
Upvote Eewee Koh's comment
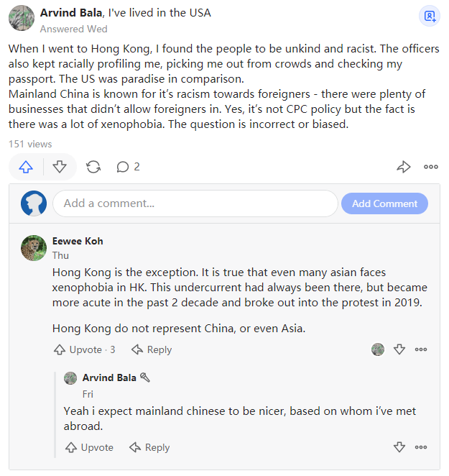click(78, 349)
